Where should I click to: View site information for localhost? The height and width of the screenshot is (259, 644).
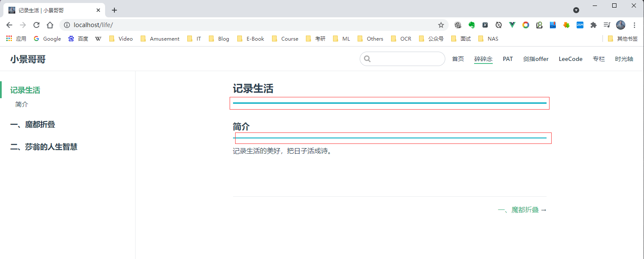(x=67, y=25)
